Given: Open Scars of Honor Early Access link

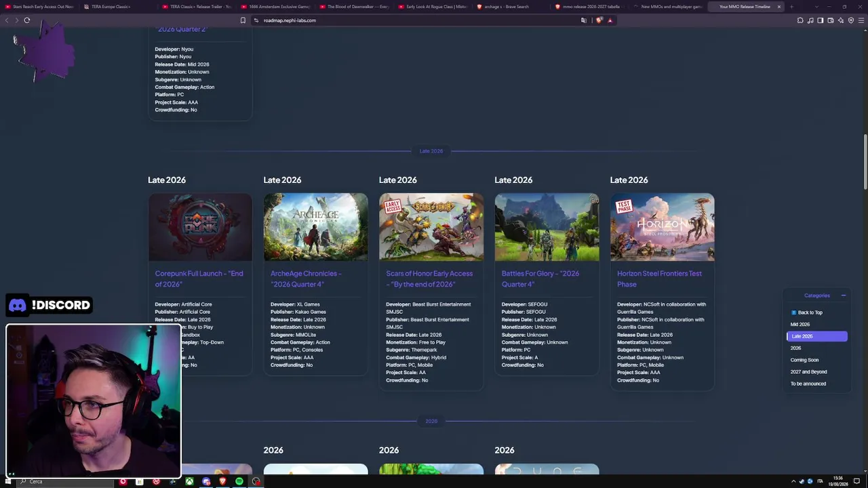Looking at the screenshot, I should 429,279.
